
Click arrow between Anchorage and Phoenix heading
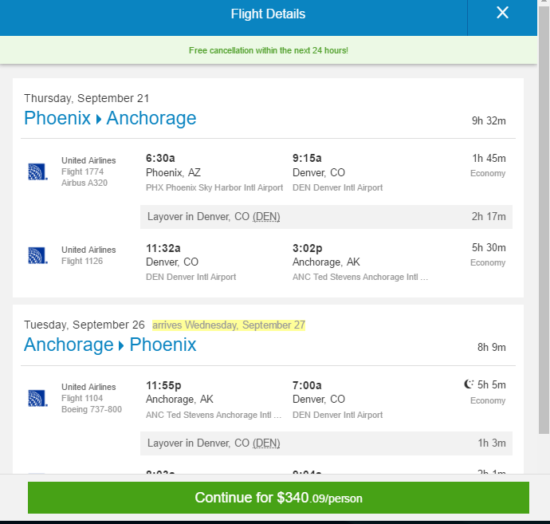[121, 346]
